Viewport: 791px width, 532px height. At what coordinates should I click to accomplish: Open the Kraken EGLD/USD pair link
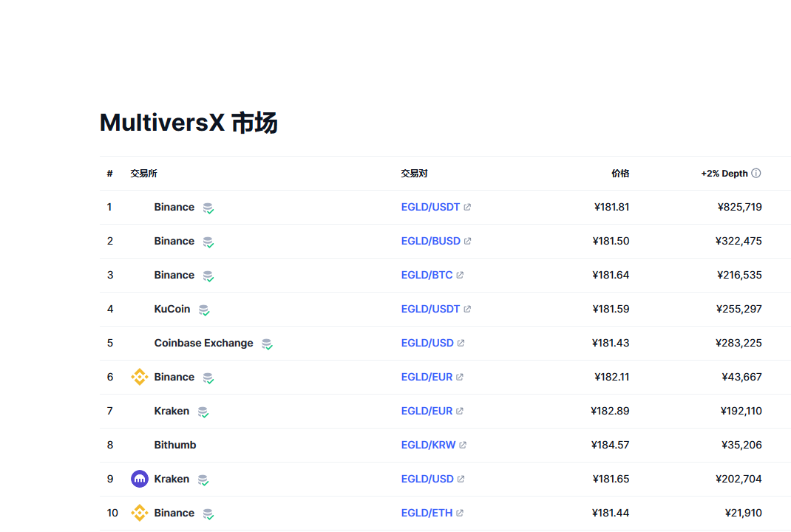pos(427,479)
